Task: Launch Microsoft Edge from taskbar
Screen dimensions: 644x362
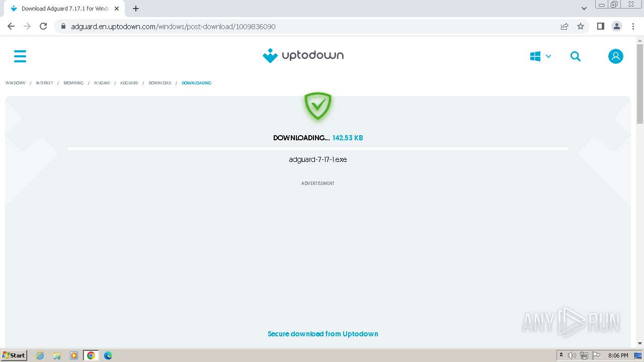Action: [x=108, y=355]
